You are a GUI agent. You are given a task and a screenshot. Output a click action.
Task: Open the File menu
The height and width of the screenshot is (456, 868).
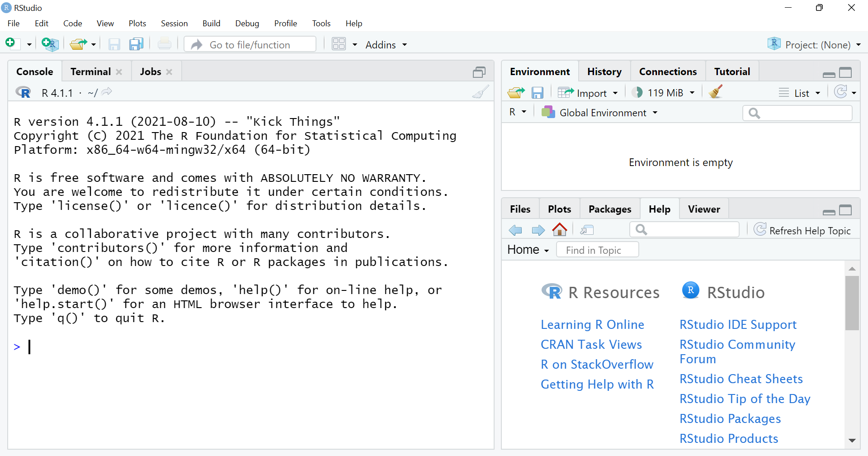pyautogui.click(x=14, y=24)
